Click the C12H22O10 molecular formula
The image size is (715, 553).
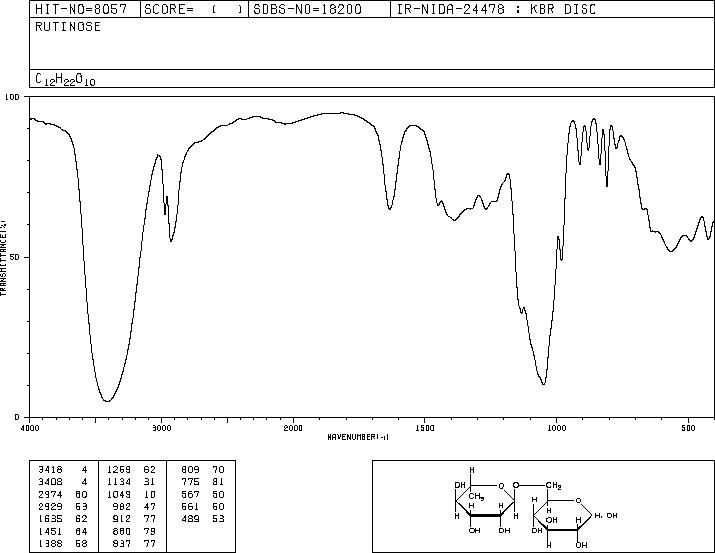point(65,79)
